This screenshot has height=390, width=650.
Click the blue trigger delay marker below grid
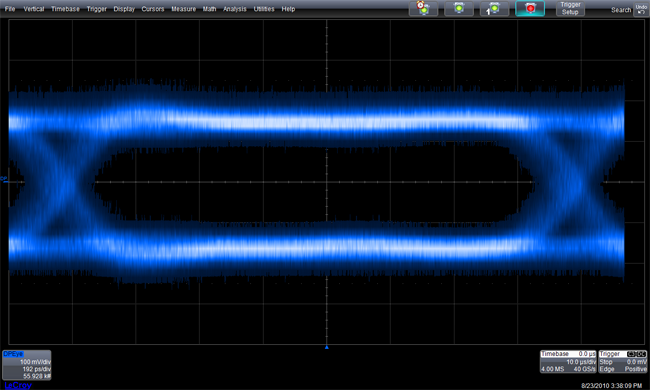coord(327,347)
